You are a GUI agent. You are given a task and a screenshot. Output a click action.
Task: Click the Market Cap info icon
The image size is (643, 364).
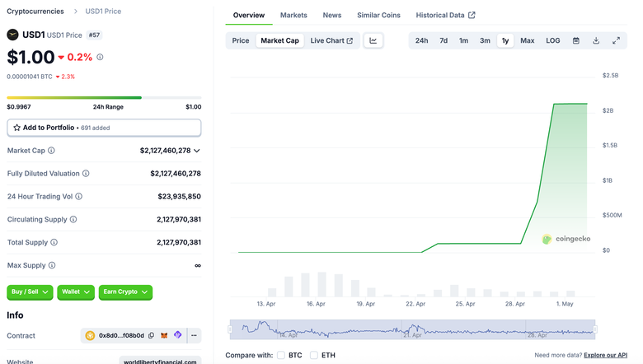[x=51, y=151]
